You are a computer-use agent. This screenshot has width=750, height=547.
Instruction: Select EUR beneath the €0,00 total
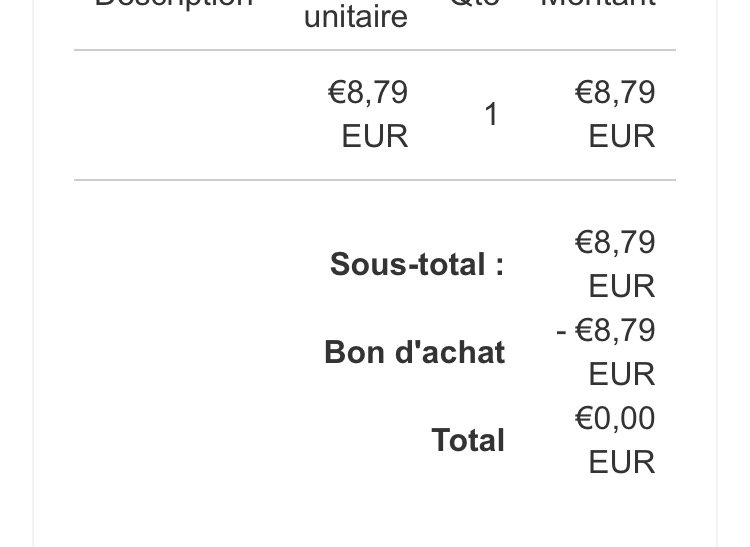[x=622, y=462]
